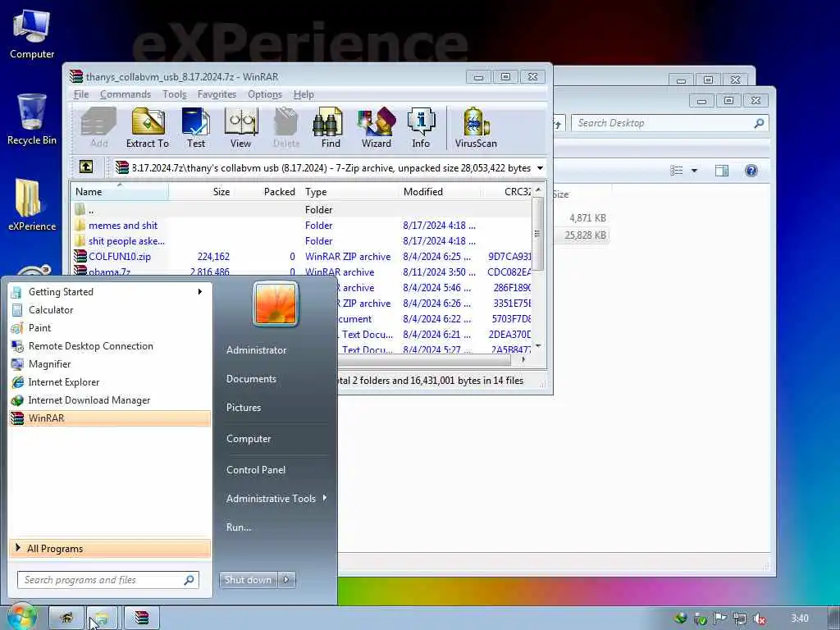840x630 pixels.
Task: Open the Favorites menu
Action: [x=217, y=94]
